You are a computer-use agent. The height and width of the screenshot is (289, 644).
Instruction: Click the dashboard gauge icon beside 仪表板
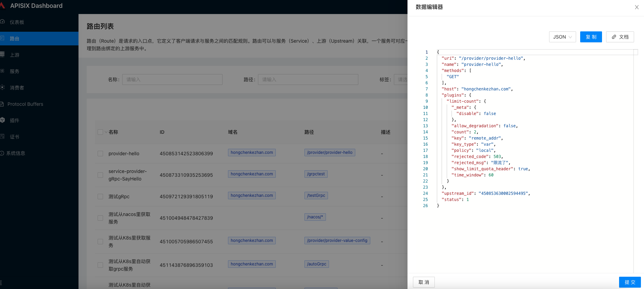tap(2, 22)
